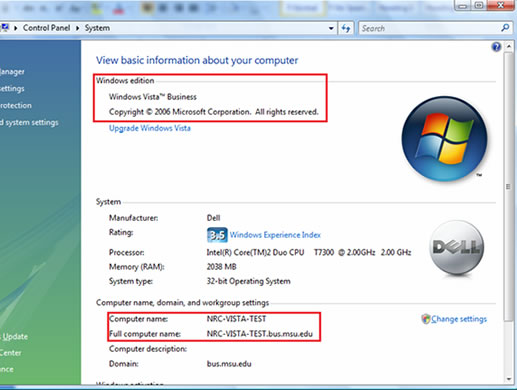Open the address bar history dropdown arrow

click(x=331, y=28)
